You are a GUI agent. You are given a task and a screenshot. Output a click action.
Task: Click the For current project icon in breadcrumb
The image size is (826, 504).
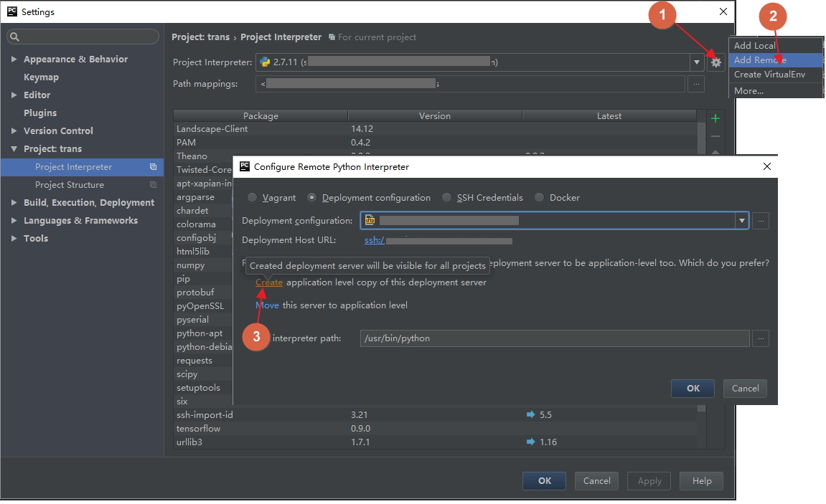click(x=332, y=37)
